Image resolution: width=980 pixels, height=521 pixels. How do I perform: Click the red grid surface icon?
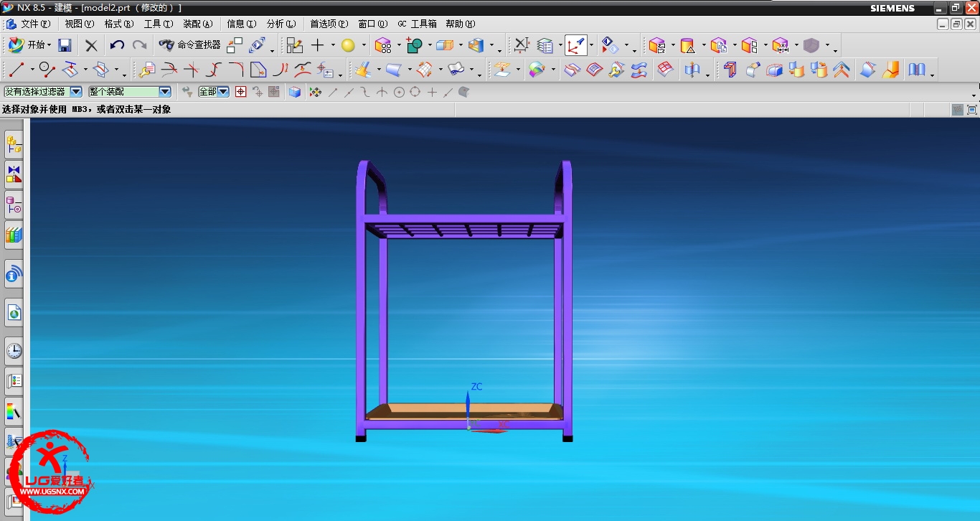665,70
